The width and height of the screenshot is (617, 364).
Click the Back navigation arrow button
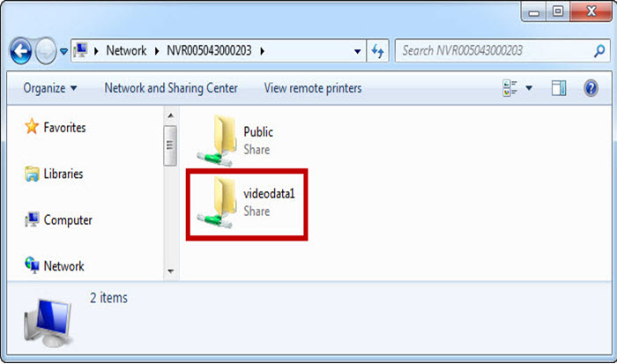click(20, 51)
